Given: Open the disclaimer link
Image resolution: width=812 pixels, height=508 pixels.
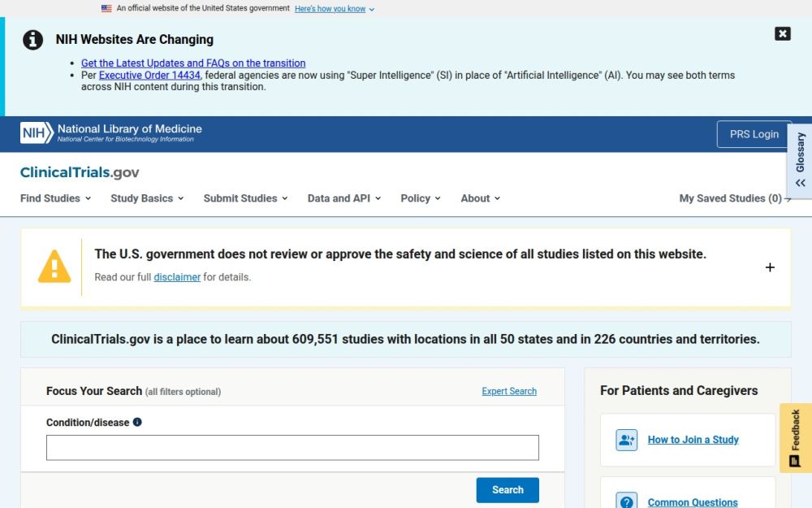Looking at the screenshot, I should tap(177, 277).
